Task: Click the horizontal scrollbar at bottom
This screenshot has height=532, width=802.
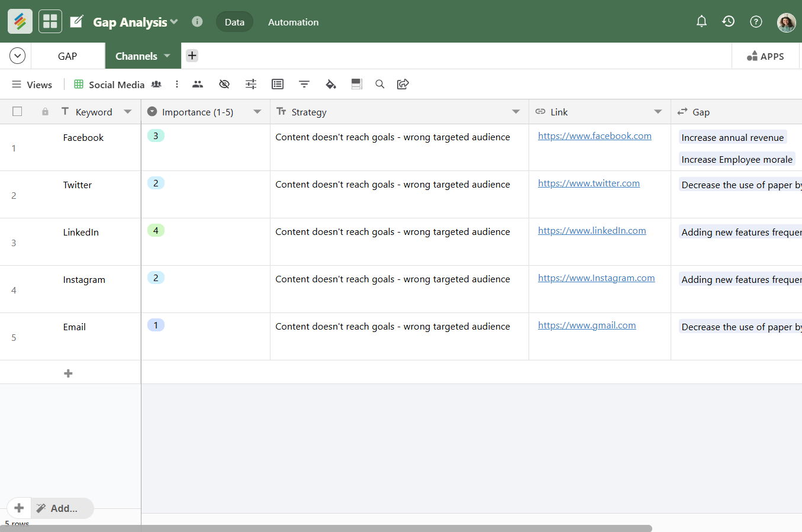Action: [x=326, y=528]
